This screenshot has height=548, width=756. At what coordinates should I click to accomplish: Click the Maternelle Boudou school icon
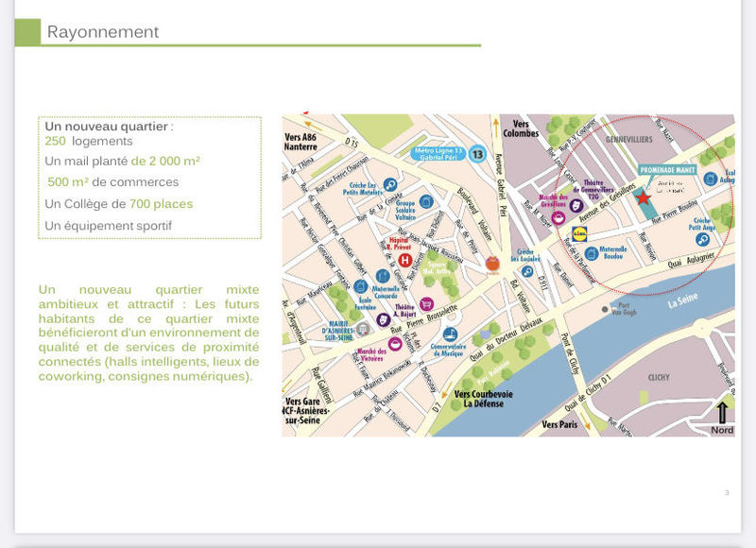[x=592, y=254]
